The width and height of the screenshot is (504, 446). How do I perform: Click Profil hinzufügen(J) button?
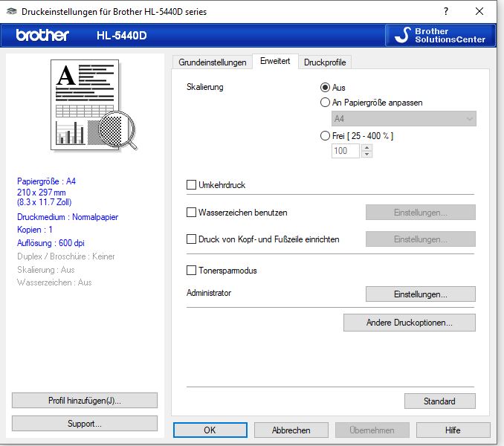[85, 401]
